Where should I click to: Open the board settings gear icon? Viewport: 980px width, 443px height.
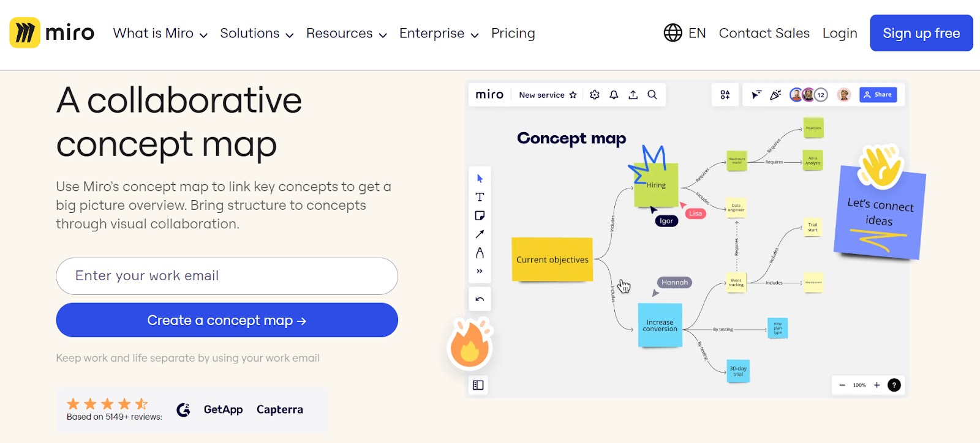click(x=594, y=95)
